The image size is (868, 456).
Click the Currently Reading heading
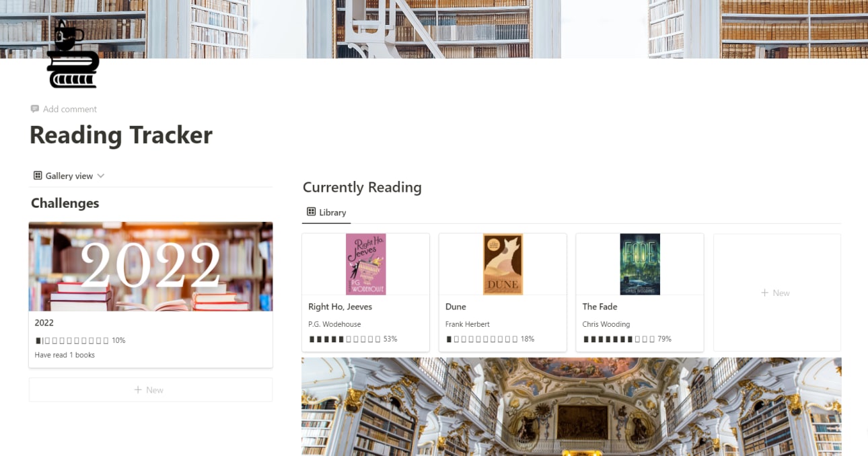[x=362, y=188]
